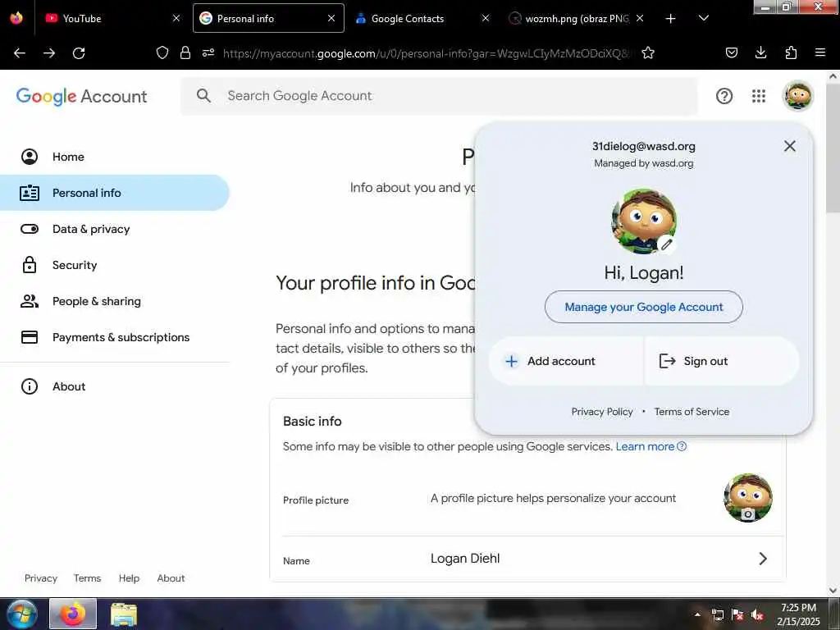Open the Action Center flag icon

tap(737, 615)
